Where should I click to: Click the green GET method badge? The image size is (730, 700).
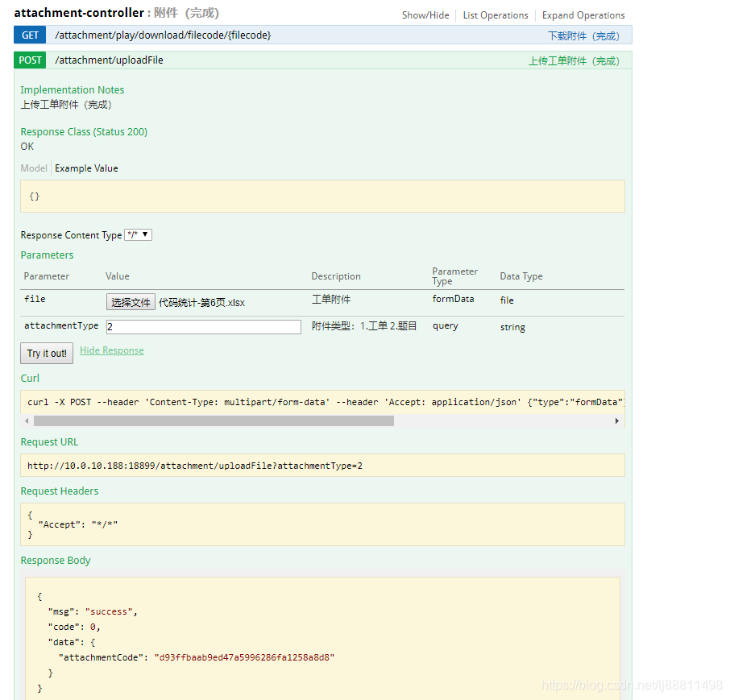pos(29,35)
